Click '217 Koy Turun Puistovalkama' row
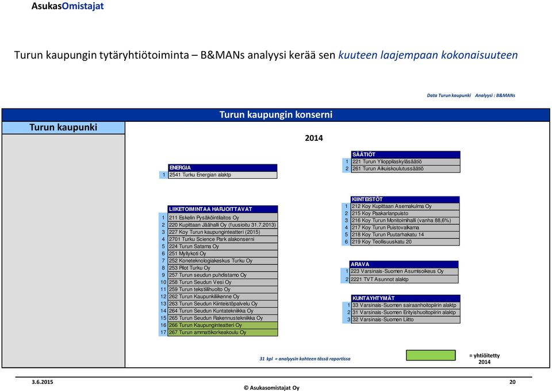Image resolution: width=552 pixels, height=392 pixels. [x=405, y=228]
